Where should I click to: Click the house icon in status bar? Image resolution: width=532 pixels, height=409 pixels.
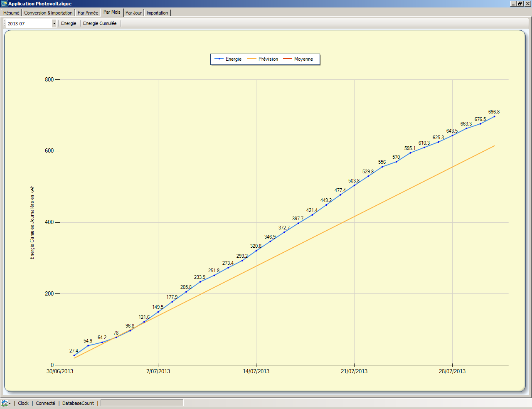click(5, 403)
